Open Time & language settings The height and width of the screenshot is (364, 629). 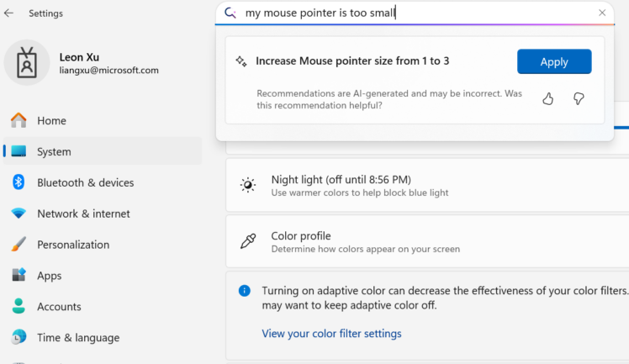click(78, 338)
